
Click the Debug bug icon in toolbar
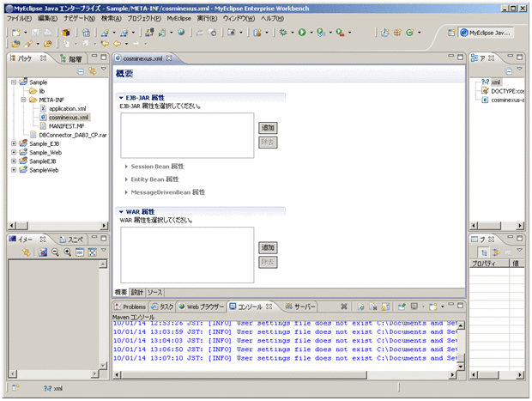(282, 33)
